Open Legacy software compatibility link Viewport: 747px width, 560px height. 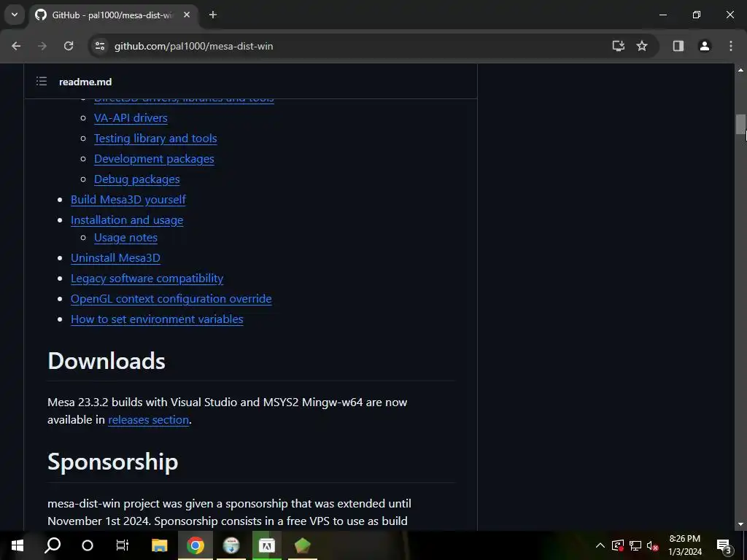click(147, 278)
